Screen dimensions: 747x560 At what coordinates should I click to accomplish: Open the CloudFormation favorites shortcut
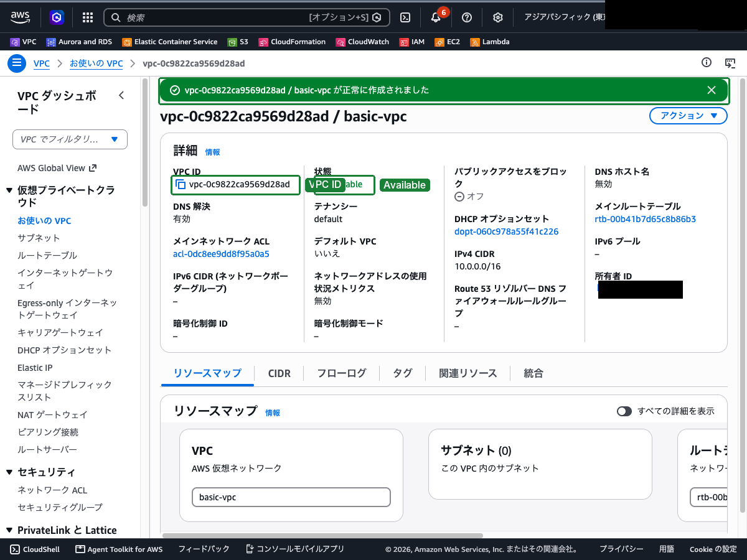[292, 42]
